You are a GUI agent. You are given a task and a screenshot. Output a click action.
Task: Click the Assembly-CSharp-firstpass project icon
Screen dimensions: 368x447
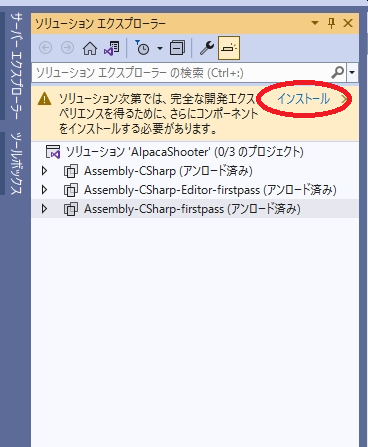point(71,209)
